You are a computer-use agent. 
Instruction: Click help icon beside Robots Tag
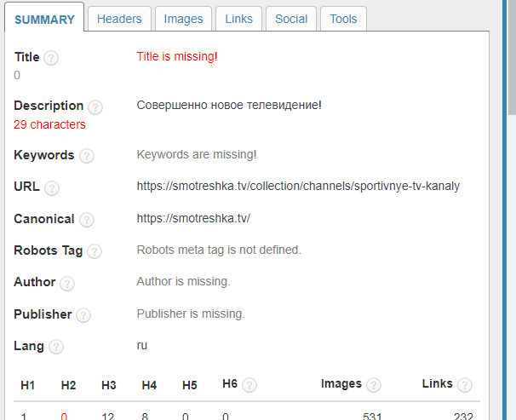pos(94,251)
